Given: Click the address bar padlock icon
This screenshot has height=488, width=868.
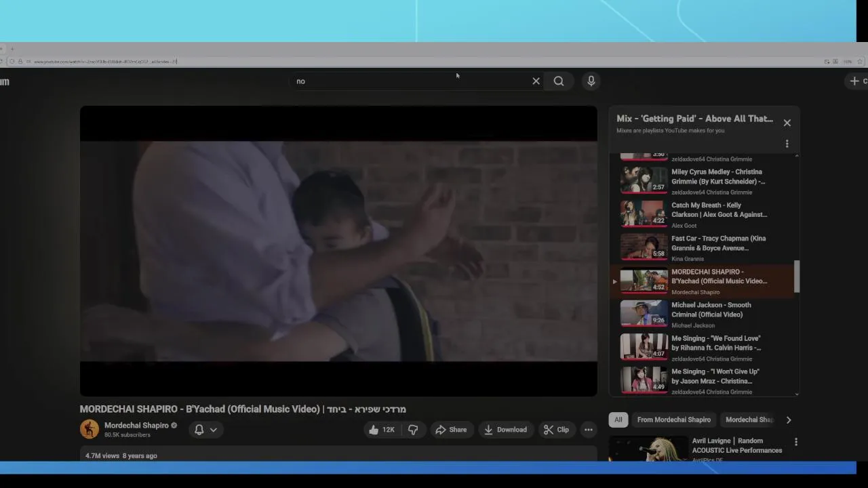Looking at the screenshot, I should [x=20, y=62].
